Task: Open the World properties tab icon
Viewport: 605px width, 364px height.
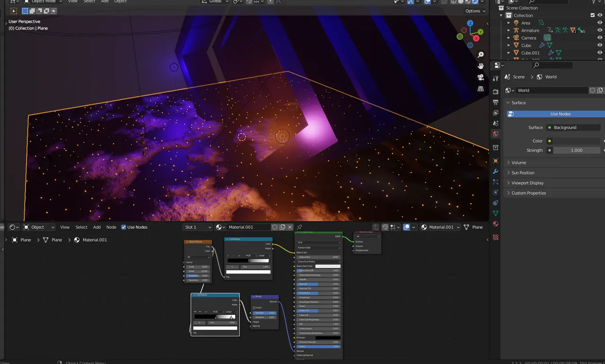Action: tap(495, 134)
